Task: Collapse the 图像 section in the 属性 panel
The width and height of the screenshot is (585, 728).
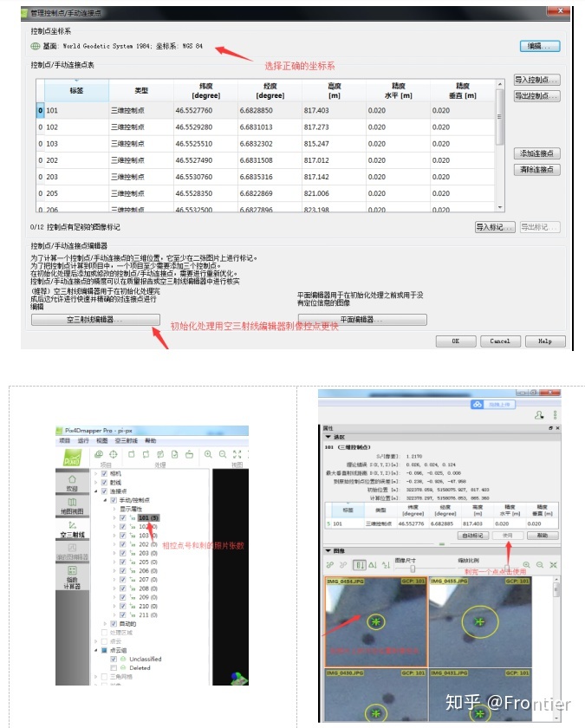Action: [x=328, y=550]
